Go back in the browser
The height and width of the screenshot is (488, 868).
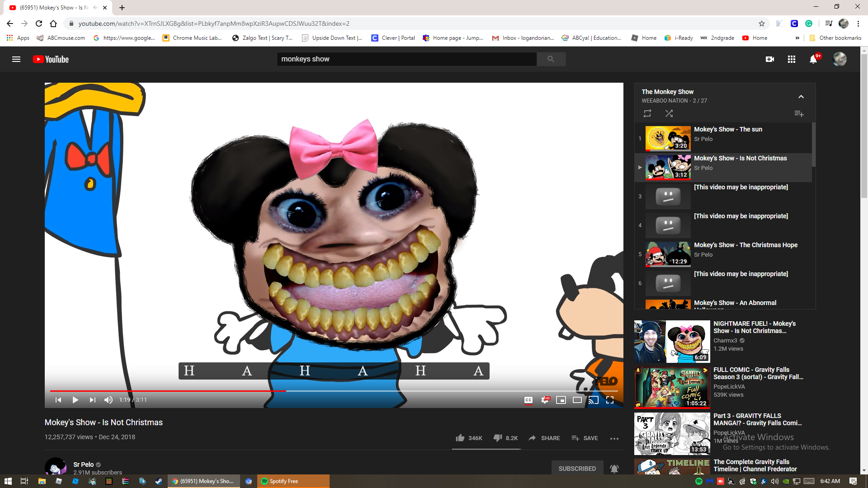pyautogui.click(x=10, y=23)
